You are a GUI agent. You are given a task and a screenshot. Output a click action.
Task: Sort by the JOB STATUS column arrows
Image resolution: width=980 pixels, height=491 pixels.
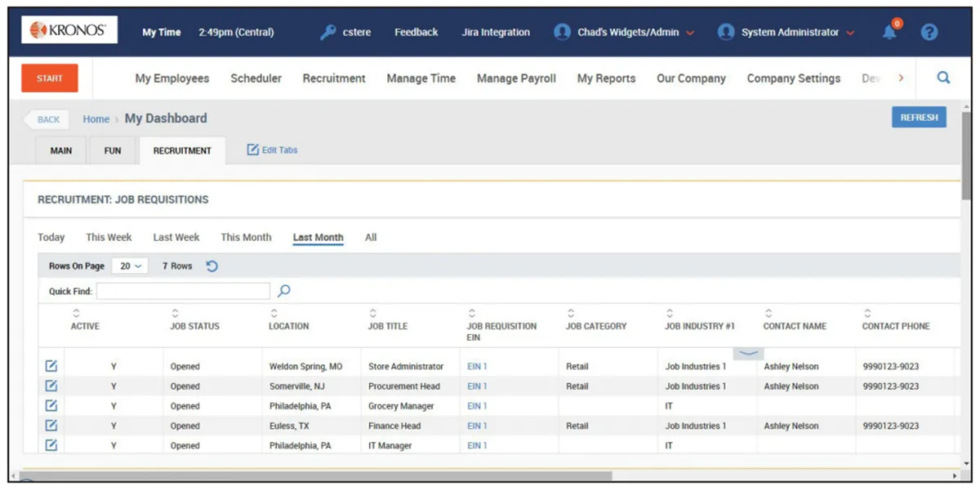pyautogui.click(x=175, y=313)
